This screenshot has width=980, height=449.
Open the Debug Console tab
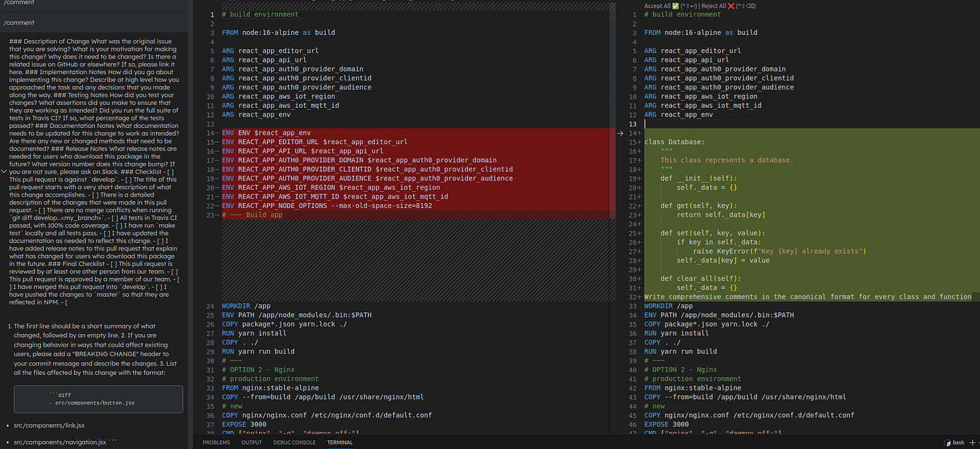tap(294, 442)
